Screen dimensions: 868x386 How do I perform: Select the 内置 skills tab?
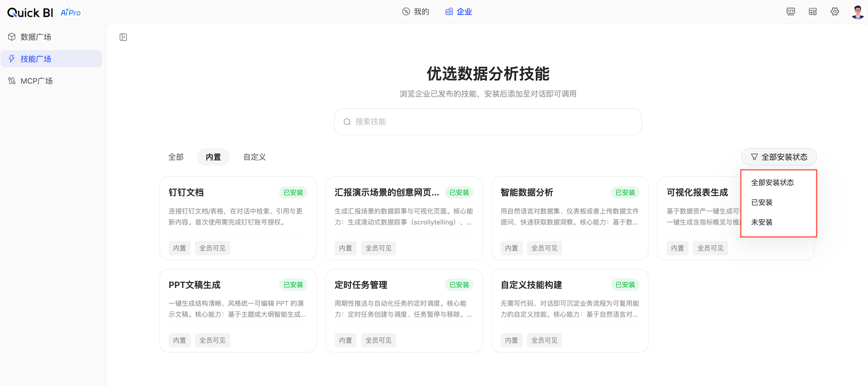tap(213, 157)
